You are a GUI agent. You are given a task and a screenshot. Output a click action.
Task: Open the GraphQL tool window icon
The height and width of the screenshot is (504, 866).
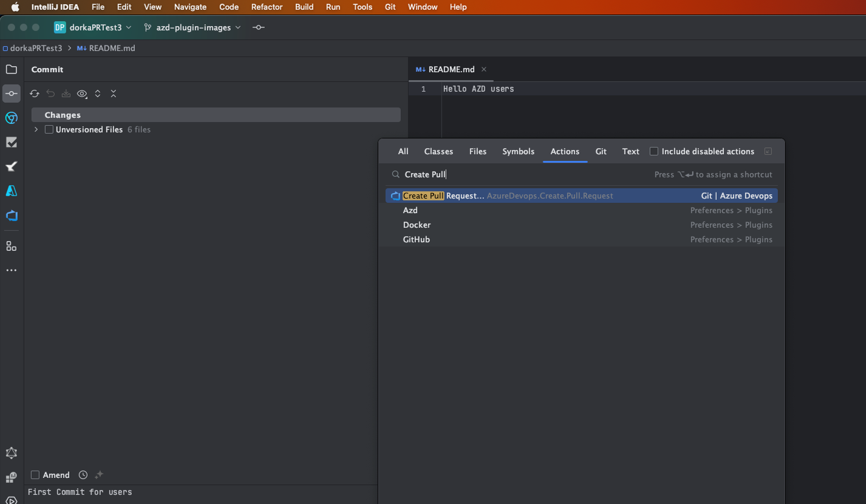pos(12,453)
